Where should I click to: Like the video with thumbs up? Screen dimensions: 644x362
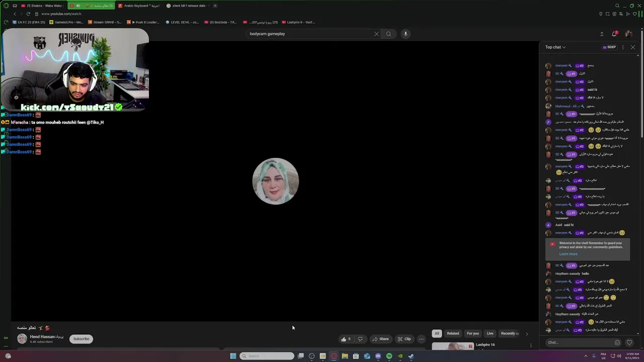pyautogui.click(x=346, y=339)
